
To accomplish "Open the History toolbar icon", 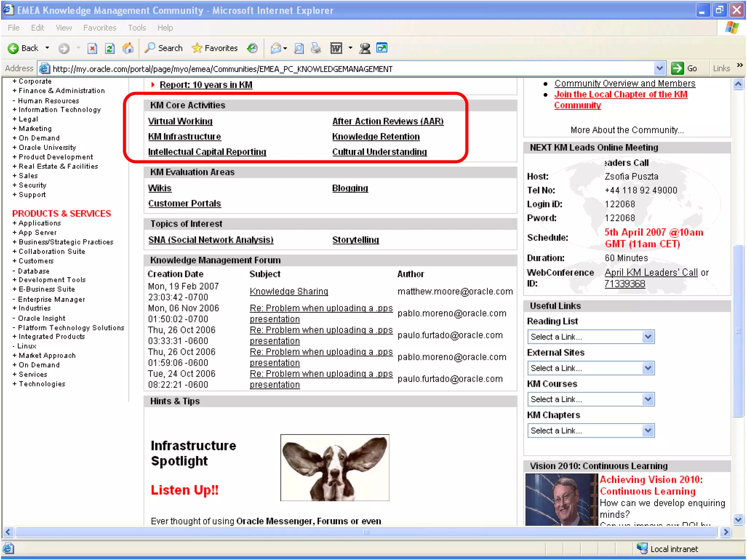I will click(252, 48).
